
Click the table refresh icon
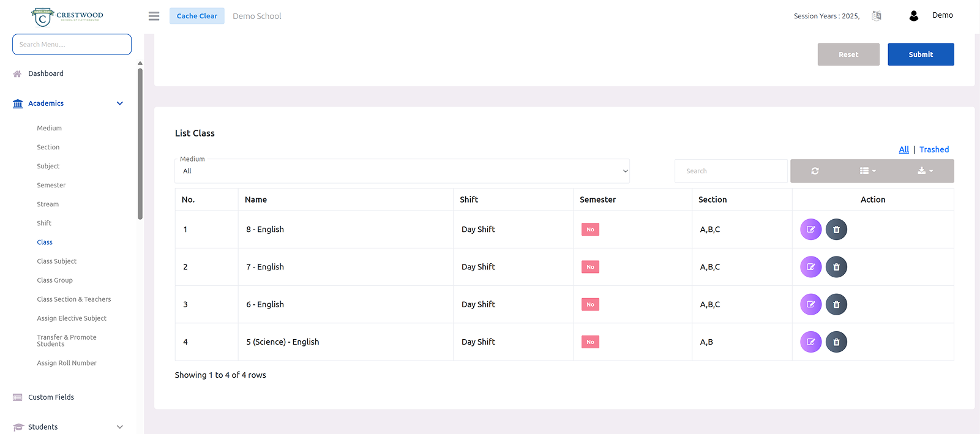click(815, 171)
